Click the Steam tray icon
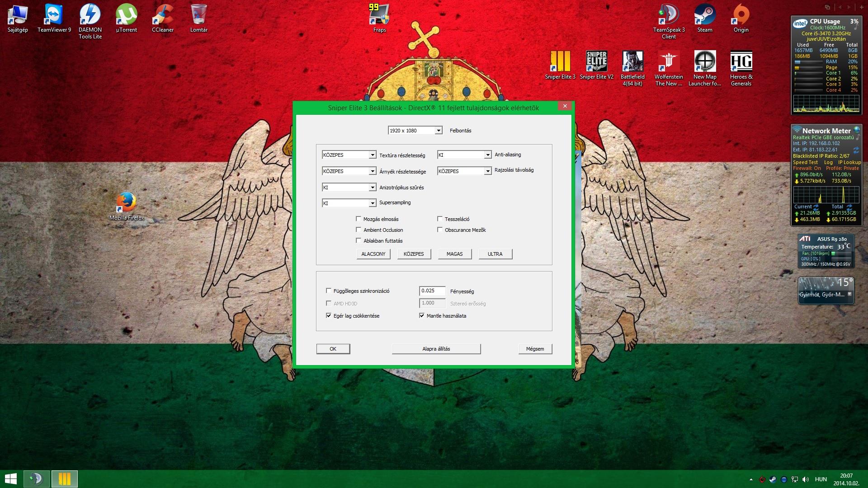This screenshot has width=868, height=488. [x=773, y=479]
